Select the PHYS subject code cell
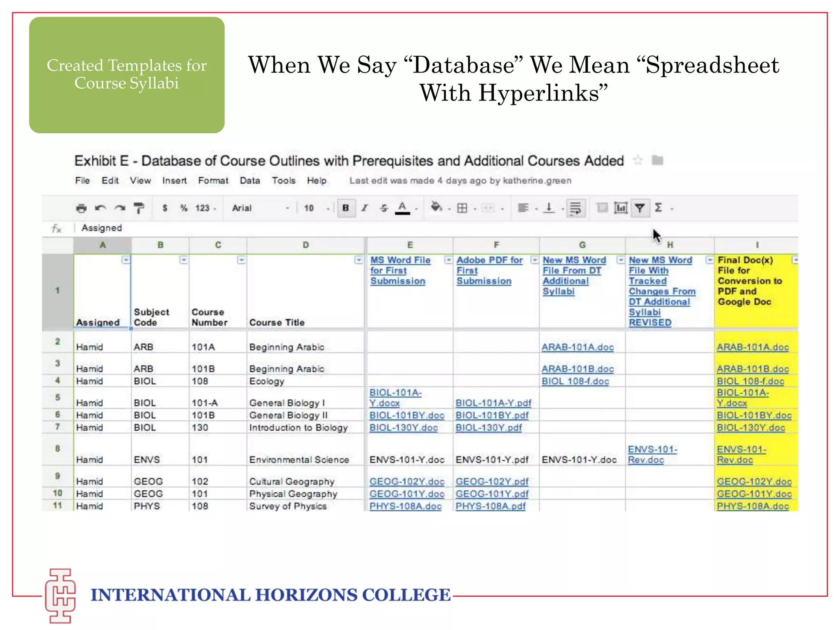This screenshot has height=630, width=840. [160, 506]
